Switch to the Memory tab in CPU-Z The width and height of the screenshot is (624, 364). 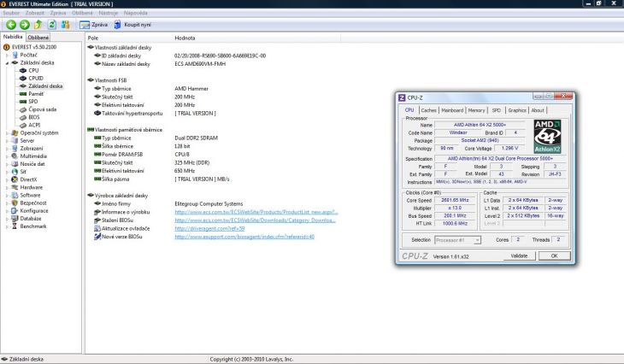pos(476,110)
